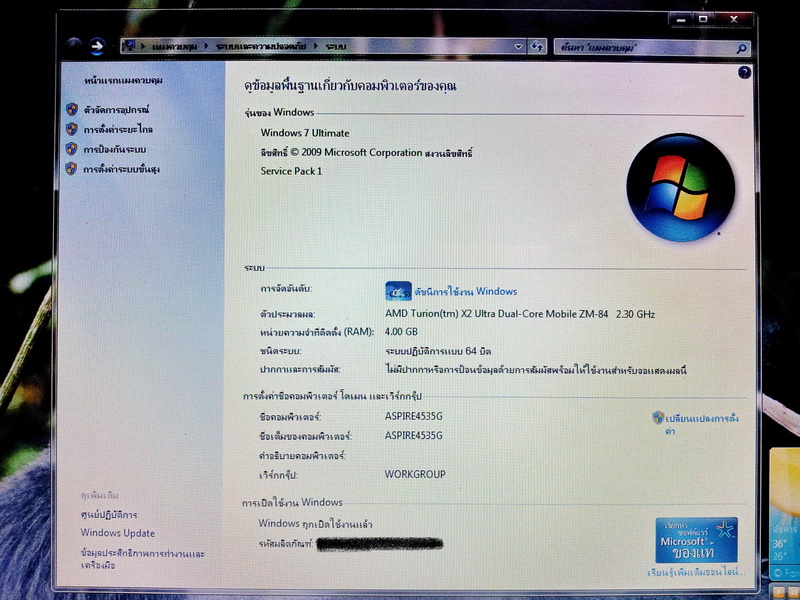Click ระบบและความปลอดภัย breadcrumb segment

pyautogui.click(x=261, y=46)
